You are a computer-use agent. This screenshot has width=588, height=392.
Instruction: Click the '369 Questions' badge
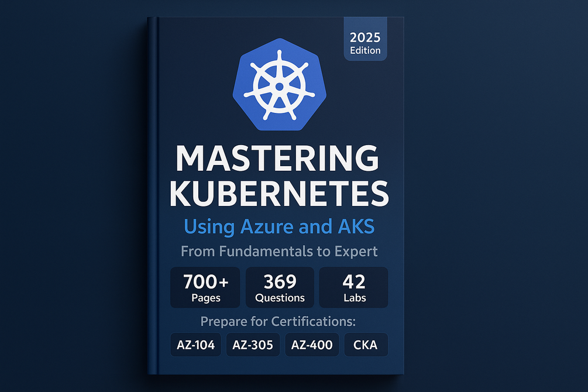[280, 287]
